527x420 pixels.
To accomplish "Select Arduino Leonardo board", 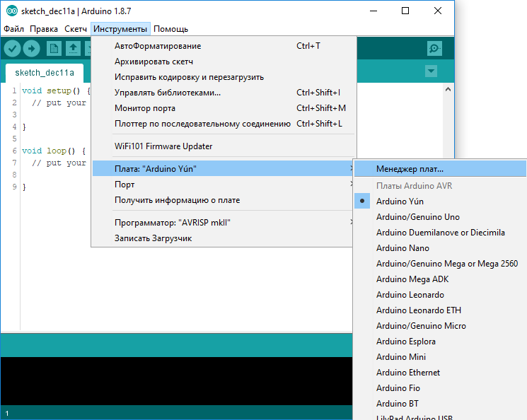I will click(x=440, y=295).
